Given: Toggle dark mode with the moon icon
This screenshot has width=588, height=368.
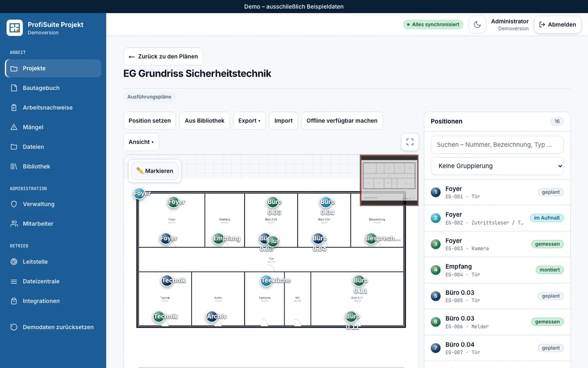Looking at the screenshot, I should 477,25.
